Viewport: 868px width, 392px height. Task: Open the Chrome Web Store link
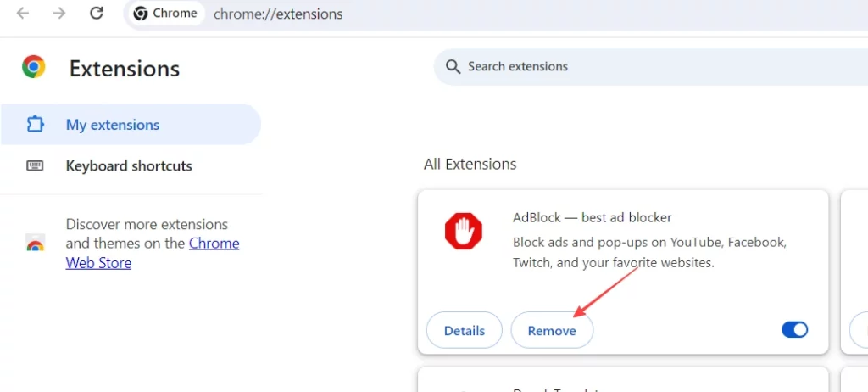pyautogui.click(x=153, y=253)
